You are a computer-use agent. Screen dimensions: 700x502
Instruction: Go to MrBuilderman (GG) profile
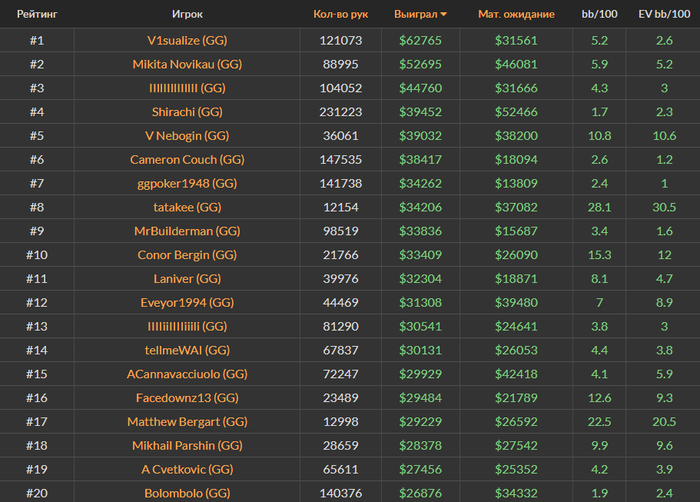point(187,231)
